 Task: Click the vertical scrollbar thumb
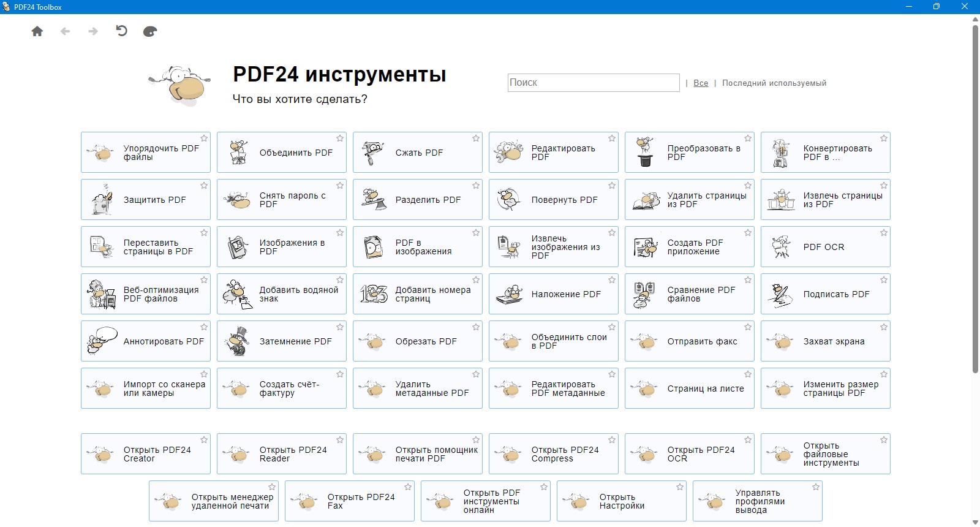pyautogui.click(x=976, y=199)
